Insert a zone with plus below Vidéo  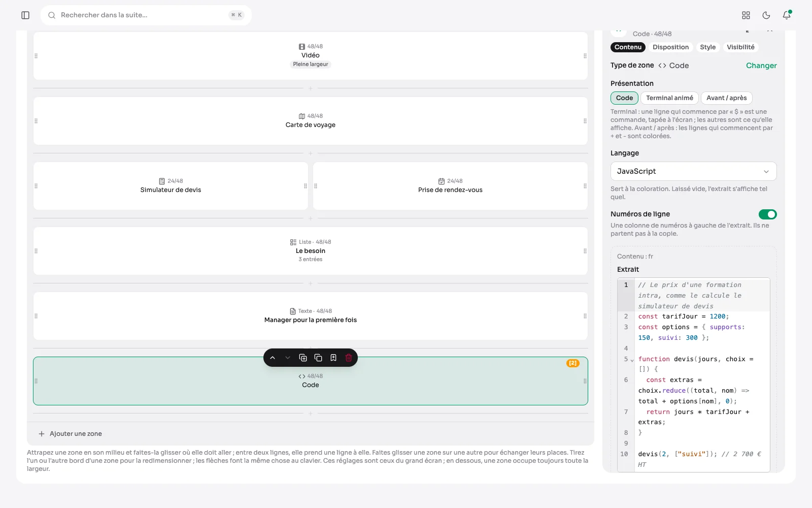tap(311, 88)
